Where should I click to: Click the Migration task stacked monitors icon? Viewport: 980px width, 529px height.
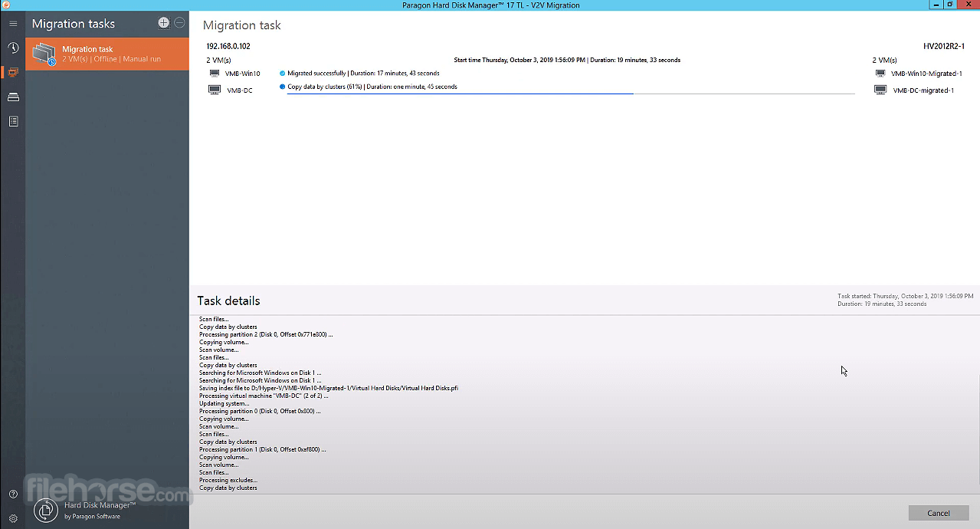tap(44, 54)
